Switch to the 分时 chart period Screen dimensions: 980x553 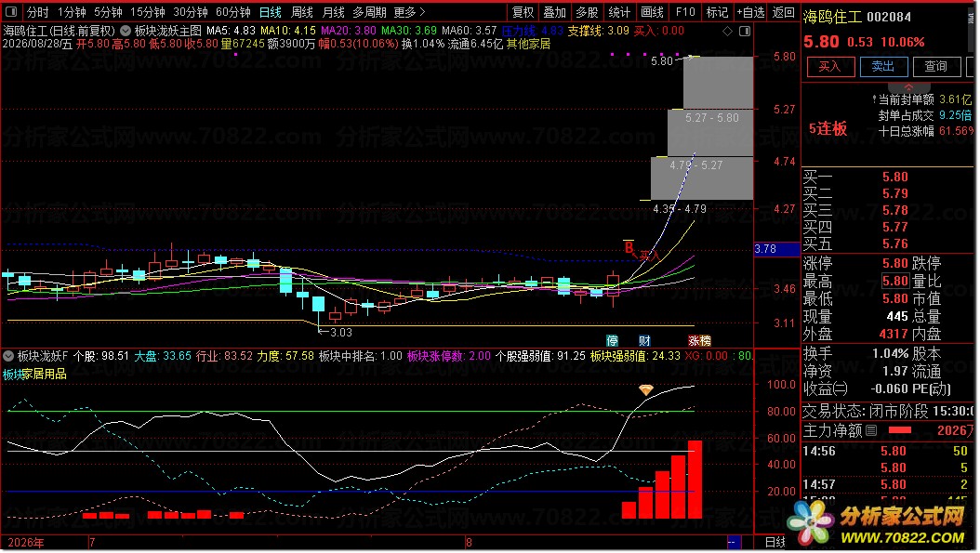click(x=37, y=12)
